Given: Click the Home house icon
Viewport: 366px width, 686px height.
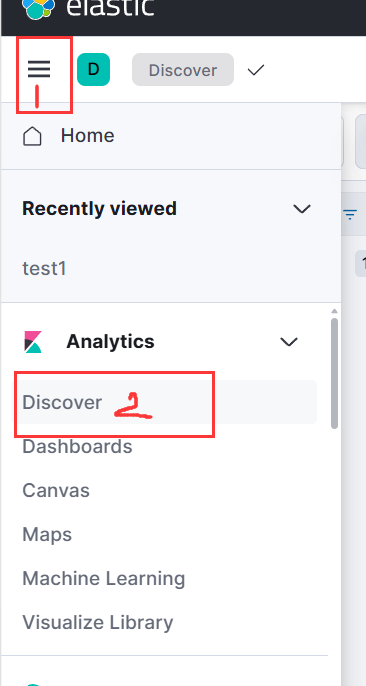Looking at the screenshot, I should click(32, 136).
